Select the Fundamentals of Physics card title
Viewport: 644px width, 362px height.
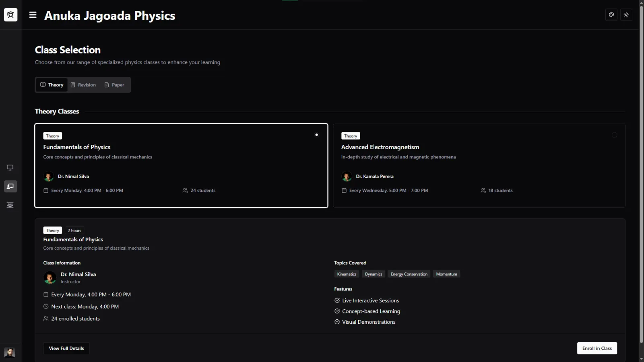point(77,147)
